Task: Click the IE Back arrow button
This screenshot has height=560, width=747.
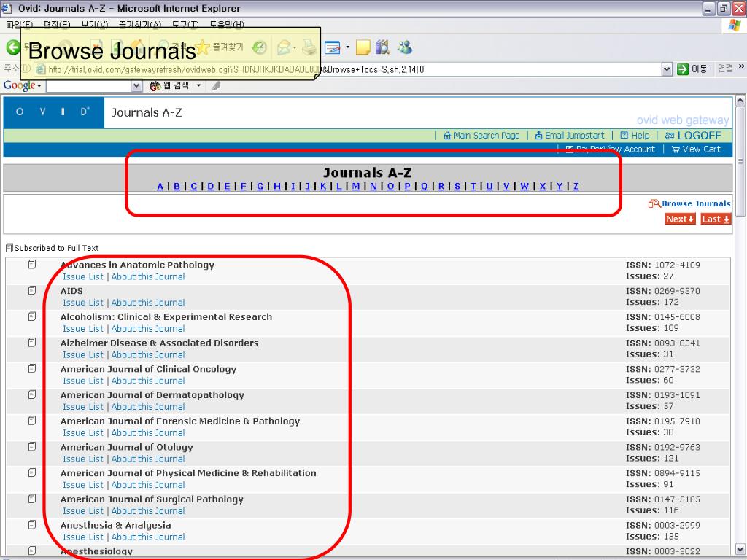Action: pos(12,47)
